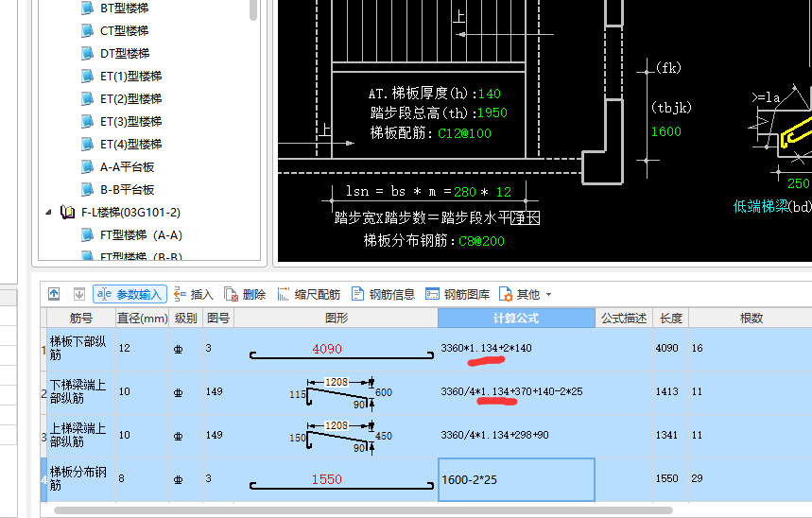Click the 图形 column header
This screenshot has width=812, height=518.
coord(337,318)
